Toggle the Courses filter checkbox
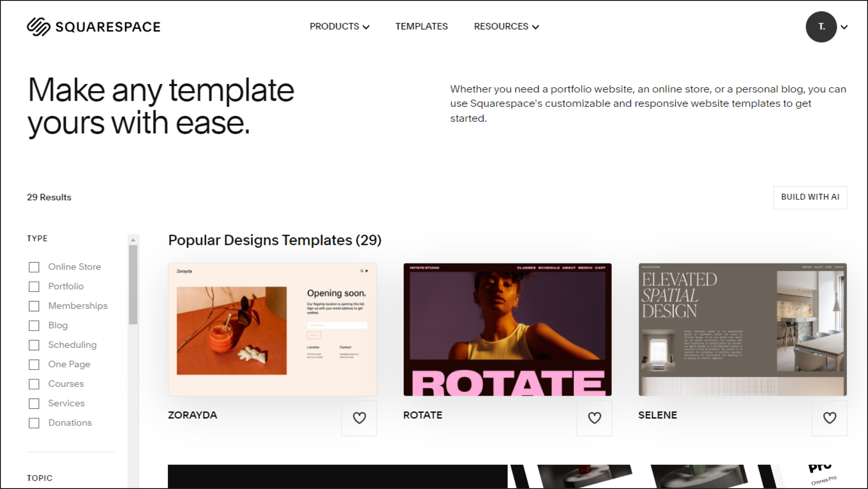Image resolution: width=868 pixels, height=489 pixels. pyautogui.click(x=34, y=384)
